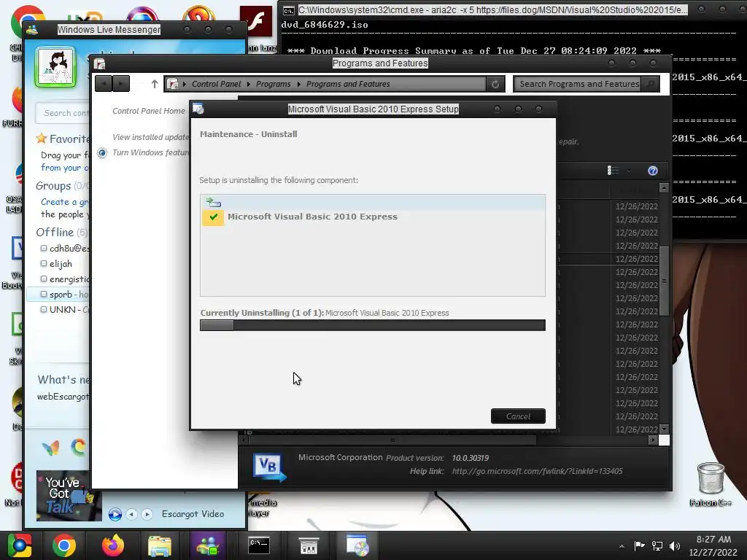This screenshot has height=560, width=747.
Task: Open the network tray icon
Action: tap(657, 545)
